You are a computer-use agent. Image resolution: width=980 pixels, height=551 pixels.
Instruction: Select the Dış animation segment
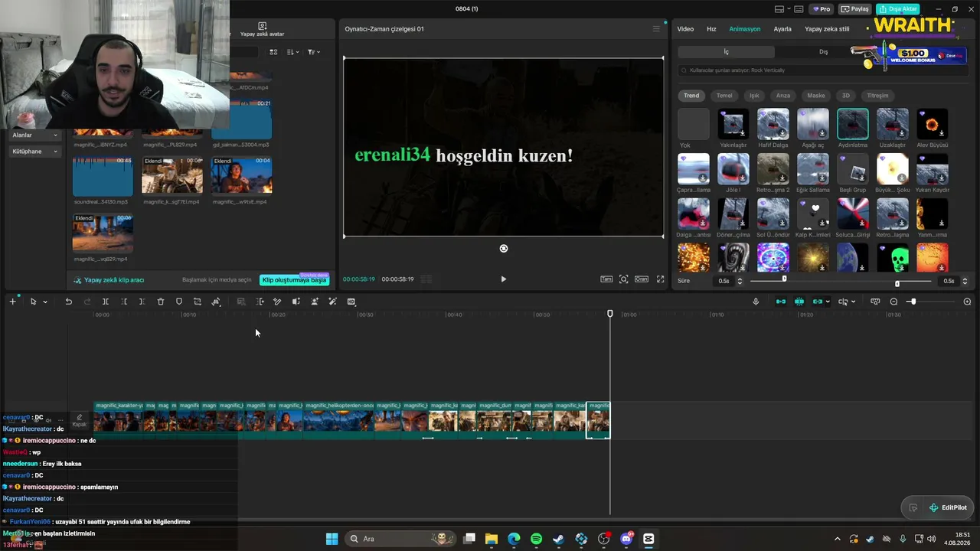point(823,52)
